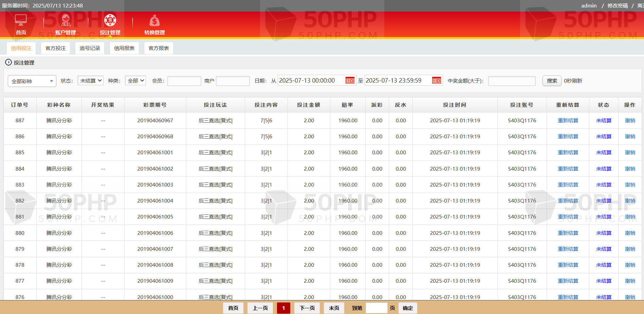
Task: Switch to the 官方投注 tab
Action: coord(55,48)
